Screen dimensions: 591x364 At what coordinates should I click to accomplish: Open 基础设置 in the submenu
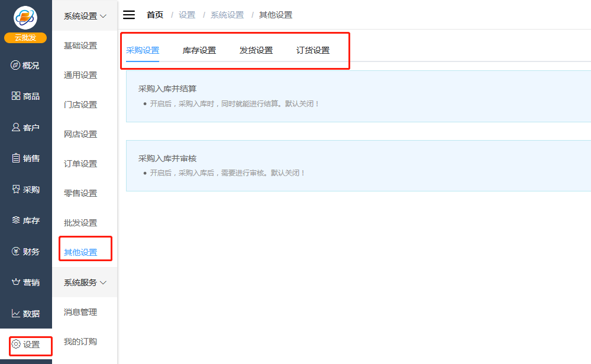[x=80, y=45]
